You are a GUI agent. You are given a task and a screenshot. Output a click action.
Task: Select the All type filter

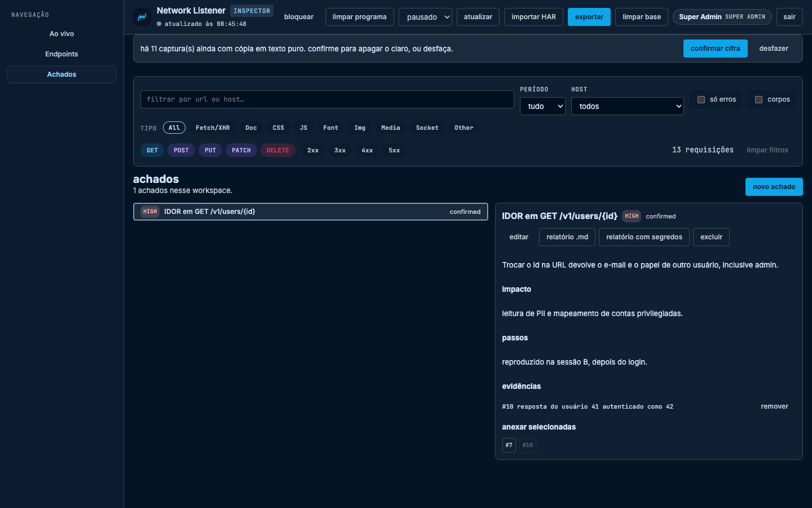coord(174,128)
